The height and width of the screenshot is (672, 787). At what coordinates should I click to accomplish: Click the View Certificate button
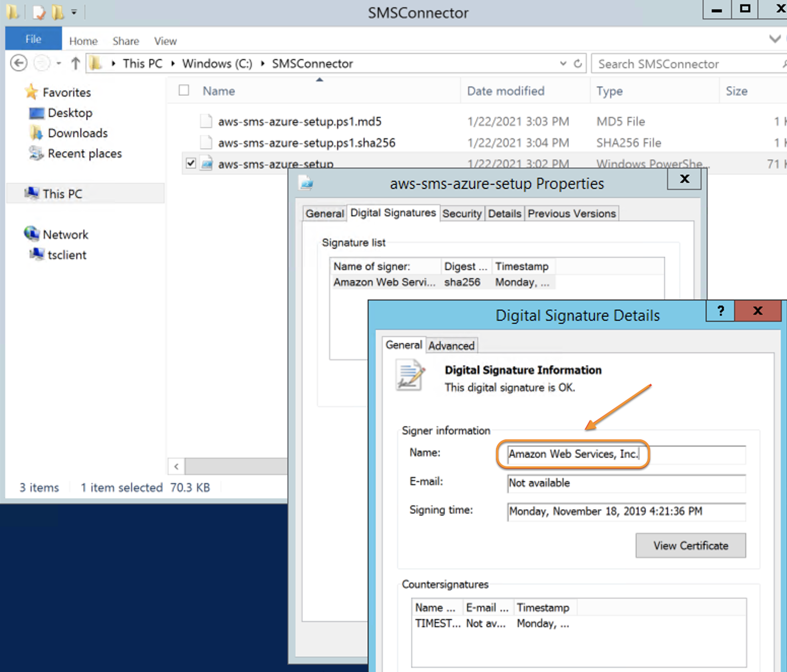(x=691, y=546)
